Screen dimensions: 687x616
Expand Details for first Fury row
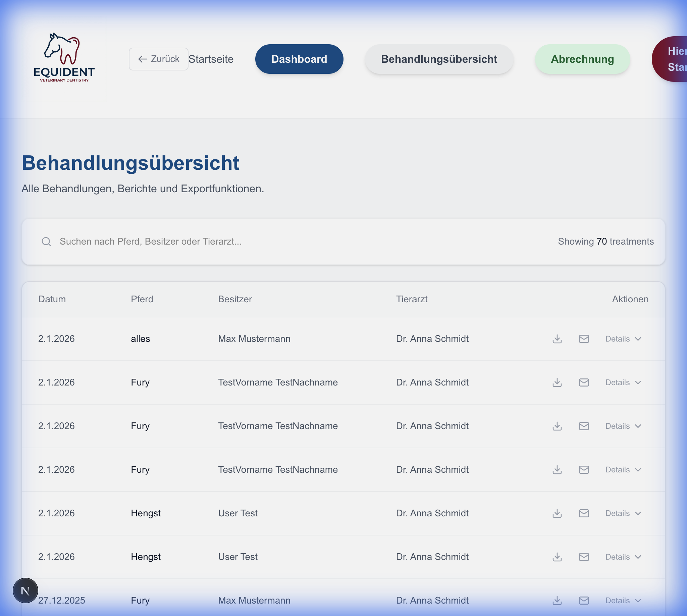pyautogui.click(x=623, y=382)
